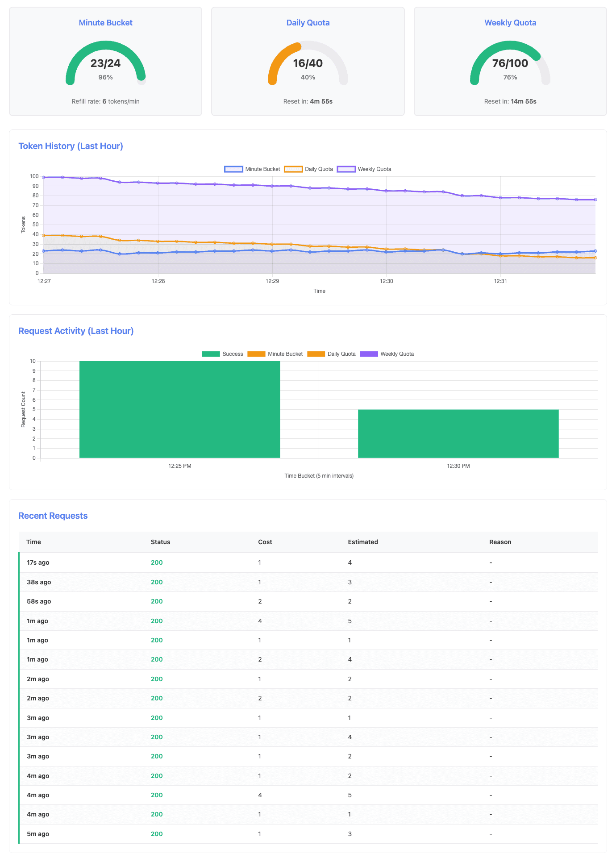Click the Time column header
The image size is (616, 862).
(x=33, y=542)
